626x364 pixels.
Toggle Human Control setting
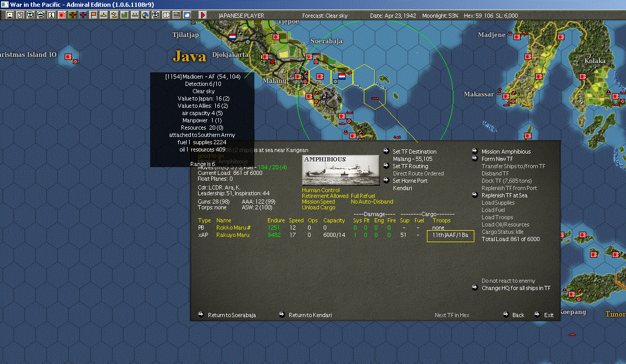point(321,190)
